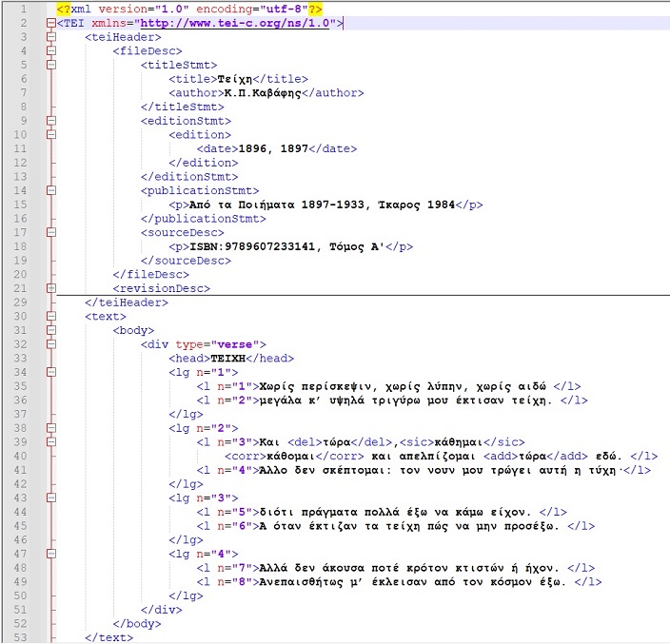The width and height of the screenshot is (670, 644).
Task: Collapse the edition element on line 10
Action: point(51,134)
